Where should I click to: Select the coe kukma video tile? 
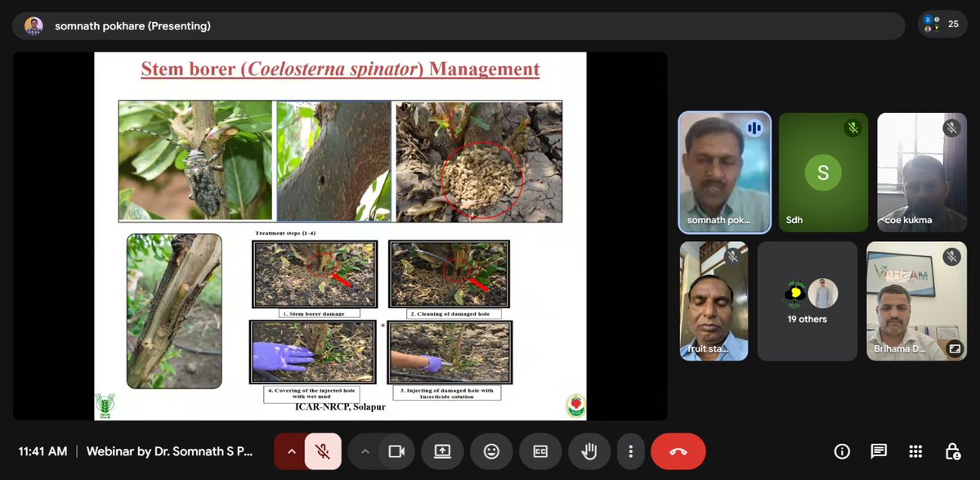pyautogui.click(x=922, y=173)
